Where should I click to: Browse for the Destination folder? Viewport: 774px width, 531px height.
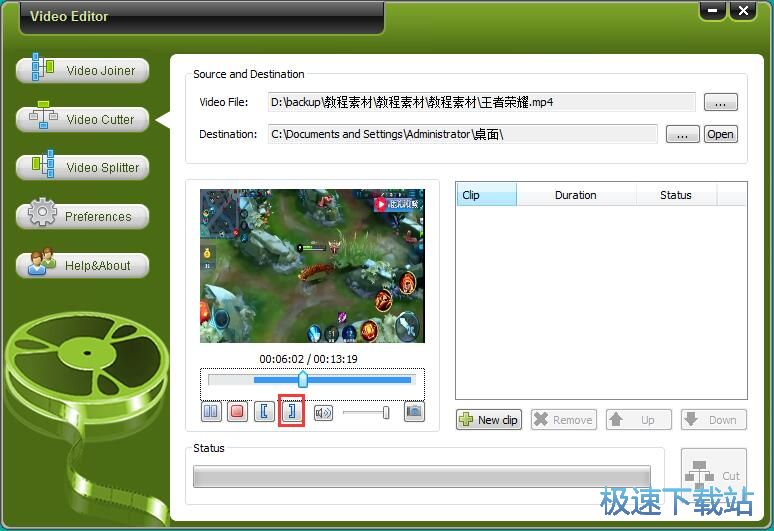682,134
